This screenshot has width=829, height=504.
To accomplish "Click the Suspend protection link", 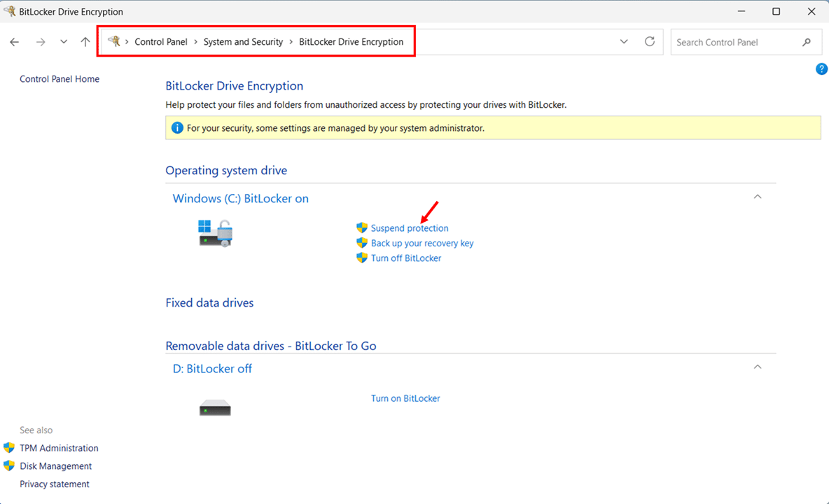I will click(x=410, y=228).
